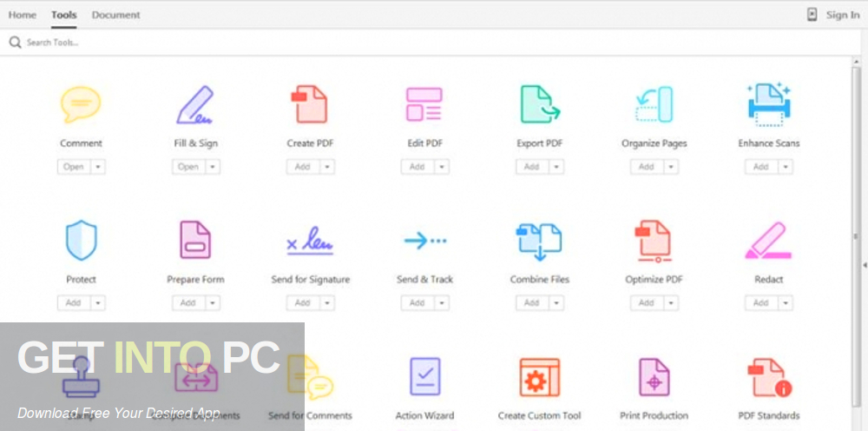Click the Create Custom Tool gear icon
Viewport: 868px width, 431px height.
point(539,377)
